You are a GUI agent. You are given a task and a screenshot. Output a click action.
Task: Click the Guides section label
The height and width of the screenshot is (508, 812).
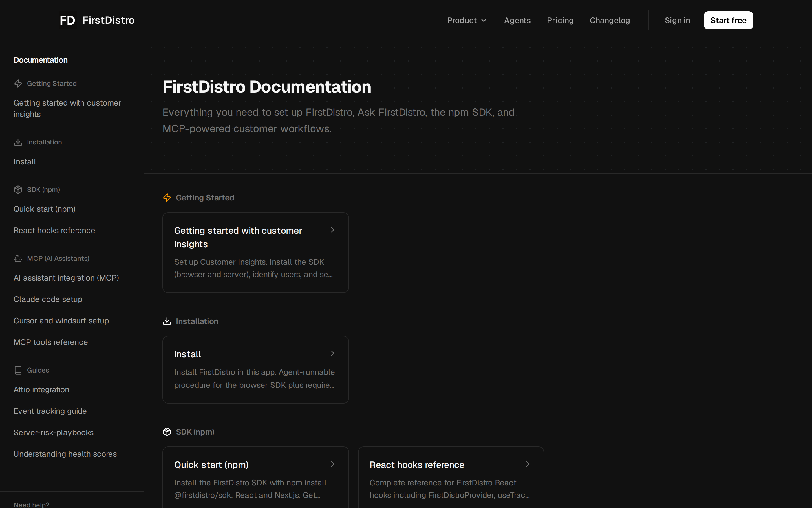pyautogui.click(x=38, y=370)
